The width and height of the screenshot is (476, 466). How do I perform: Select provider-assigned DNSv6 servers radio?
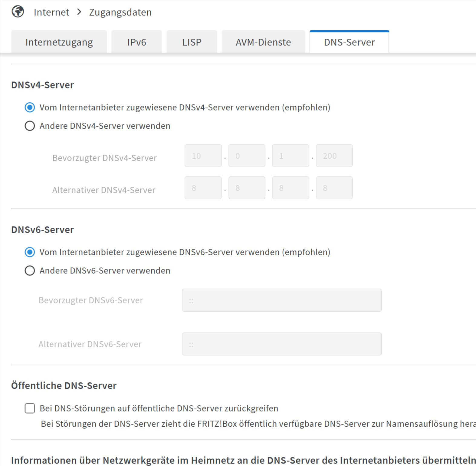point(30,252)
